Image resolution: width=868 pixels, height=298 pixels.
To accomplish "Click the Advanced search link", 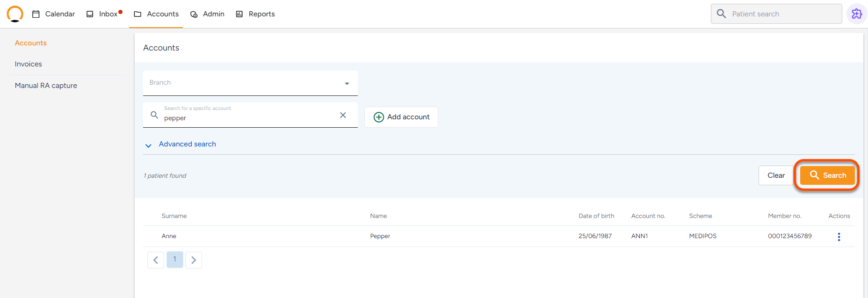I will tap(188, 144).
